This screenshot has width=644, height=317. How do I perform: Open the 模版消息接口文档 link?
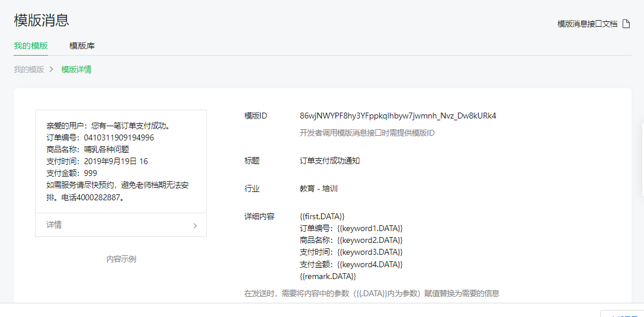point(587,24)
